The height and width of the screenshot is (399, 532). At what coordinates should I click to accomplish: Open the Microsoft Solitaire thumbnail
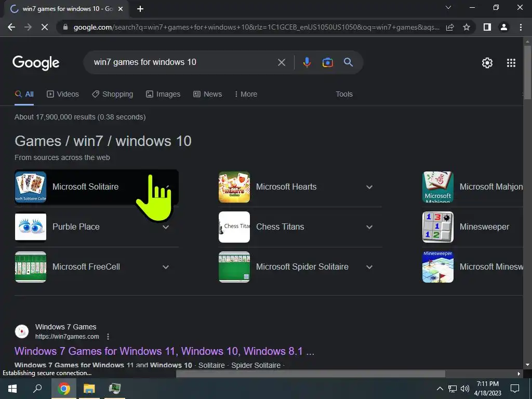pos(31,187)
